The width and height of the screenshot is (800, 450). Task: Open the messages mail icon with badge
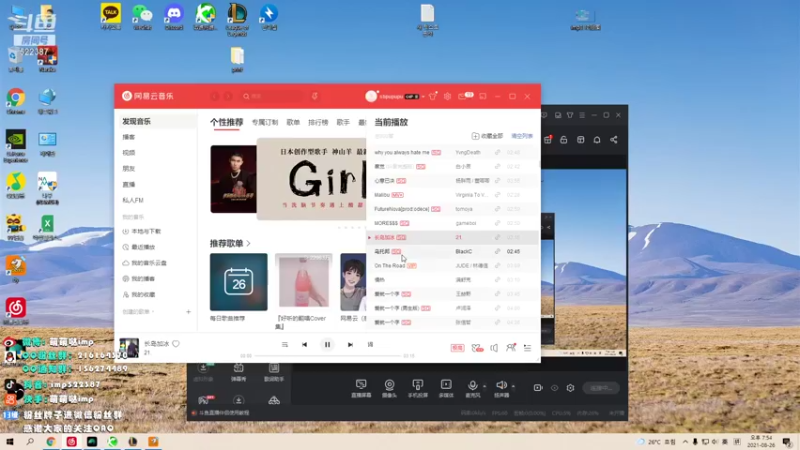(x=465, y=95)
